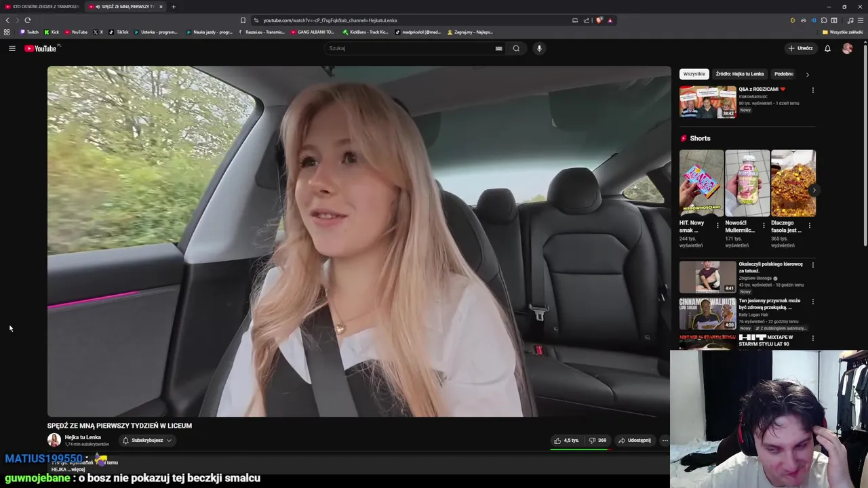The image size is (868, 488).
Task: Bookmark this page with bookmark icon
Action: click(243, 20)
